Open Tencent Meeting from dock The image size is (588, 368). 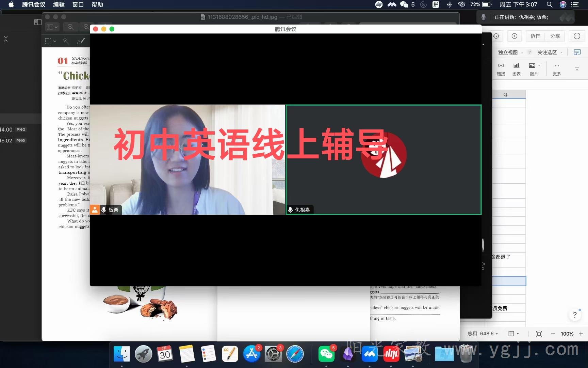pyautogui.click(x=370, y=354)
